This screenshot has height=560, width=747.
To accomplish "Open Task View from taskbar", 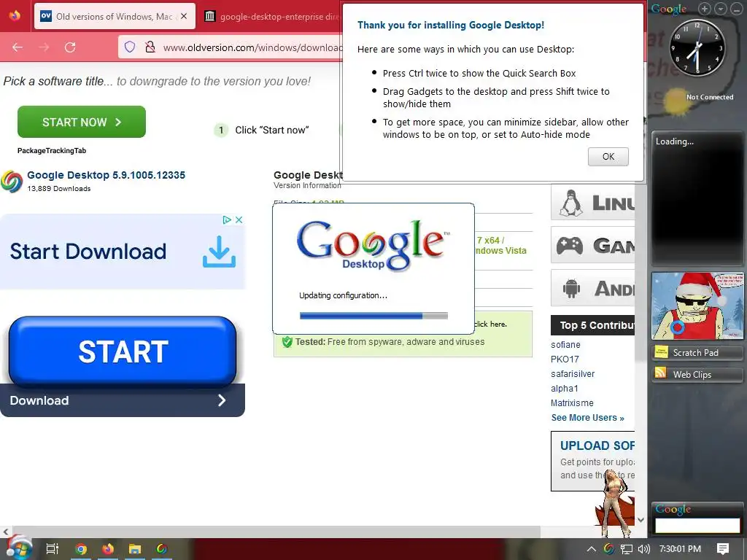I will point(53,549).
